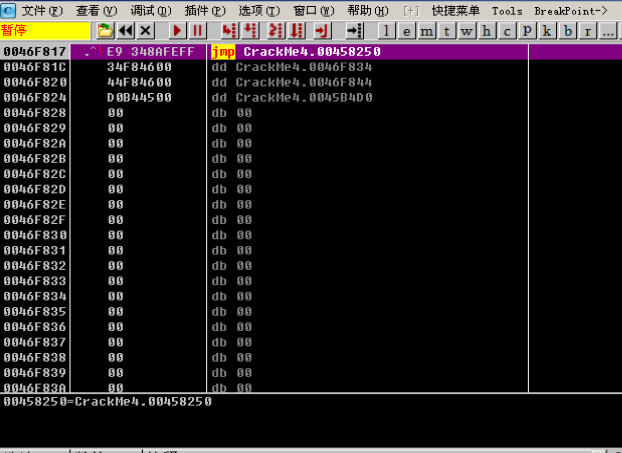Click the Execute till return icon

coord(323,30)
